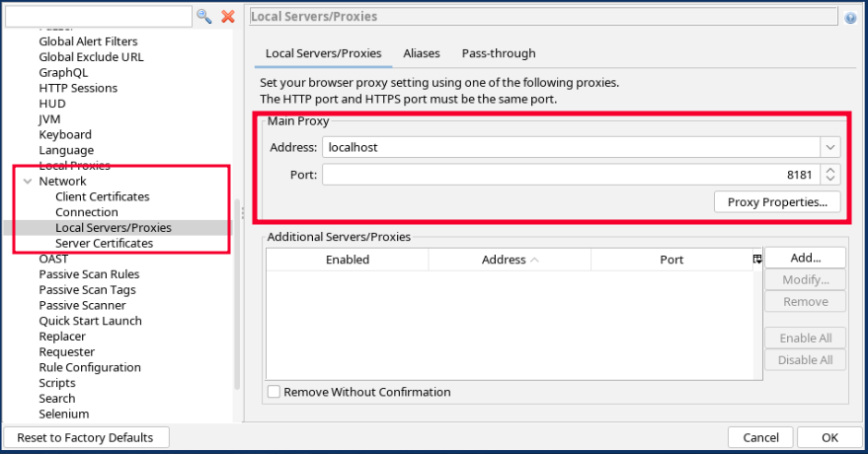868x454 pixels.
Task: Open the Address dropdown arrow
Action: pos(829,147)
